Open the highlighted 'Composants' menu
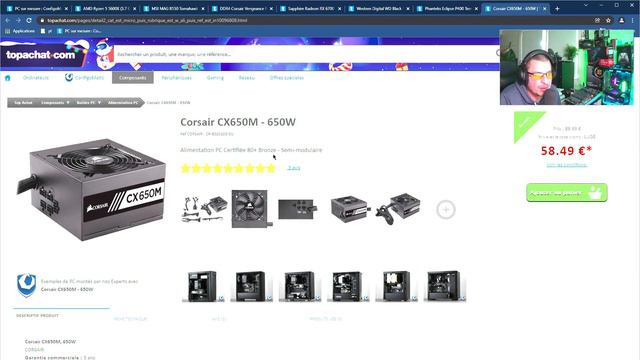This screenshot has width=640, height=360. click(133, 78)
